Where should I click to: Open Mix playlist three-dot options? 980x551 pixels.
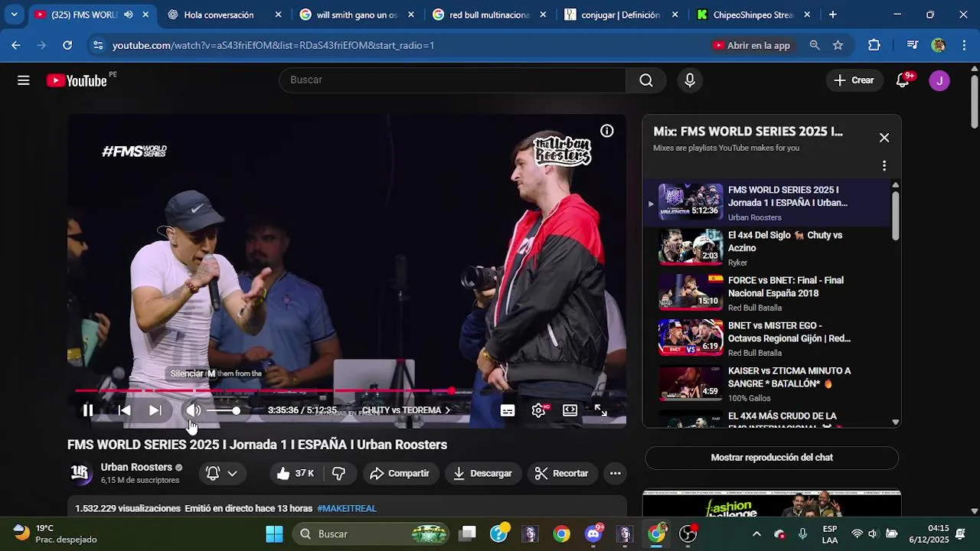click(884, 166)
